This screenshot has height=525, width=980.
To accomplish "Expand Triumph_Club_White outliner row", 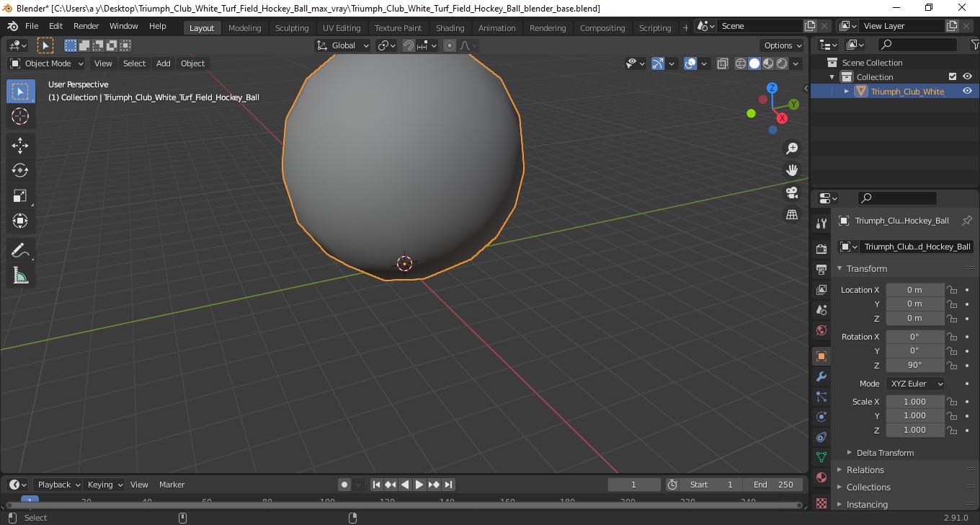I will [x=847, y=92].
